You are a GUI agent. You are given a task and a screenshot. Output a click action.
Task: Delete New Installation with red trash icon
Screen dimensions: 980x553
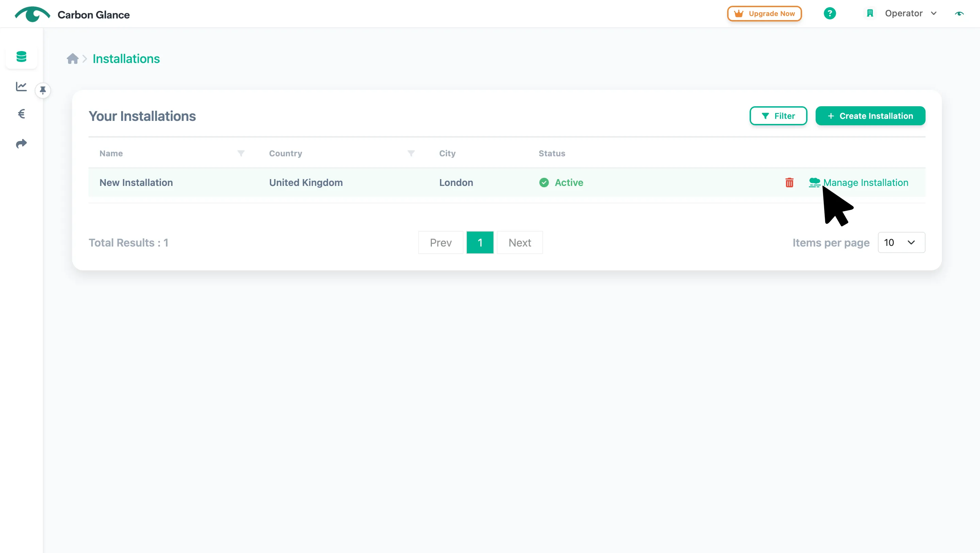(789, 183)
